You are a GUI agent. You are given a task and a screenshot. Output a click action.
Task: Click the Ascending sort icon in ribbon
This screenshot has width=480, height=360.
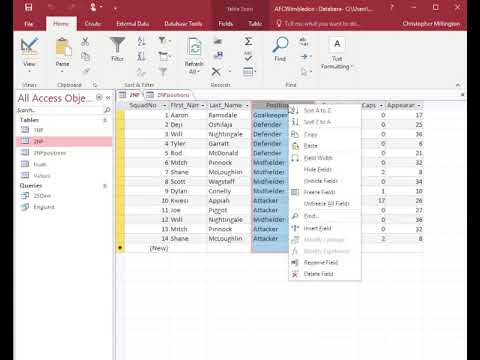point(141,41)
